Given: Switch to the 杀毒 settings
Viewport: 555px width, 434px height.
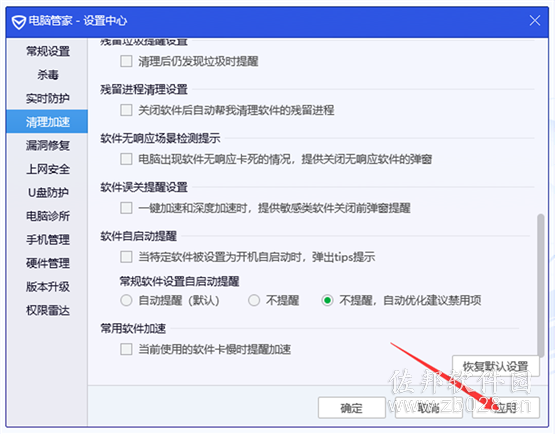Looking at the screenshot, I should click(47, 74).
